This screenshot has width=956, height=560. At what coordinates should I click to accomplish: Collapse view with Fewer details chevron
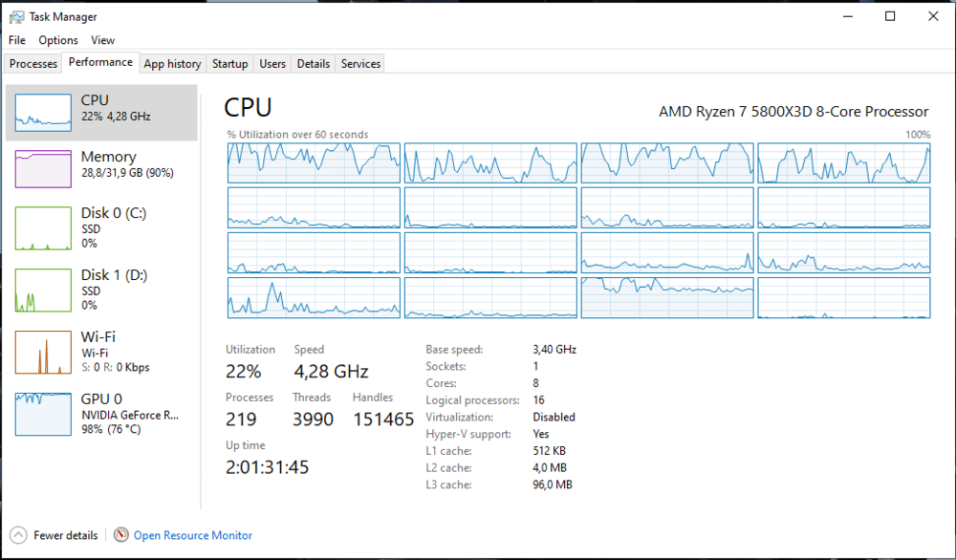18,535
